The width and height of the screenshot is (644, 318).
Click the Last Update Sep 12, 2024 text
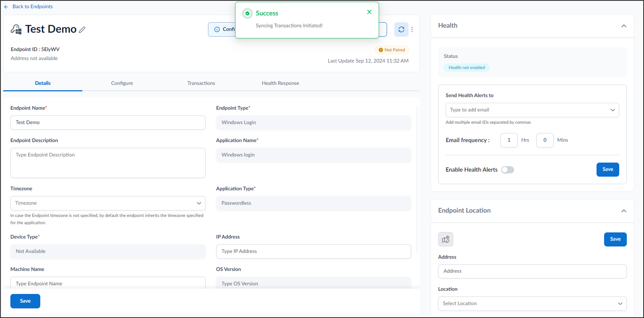pos(368,61)
